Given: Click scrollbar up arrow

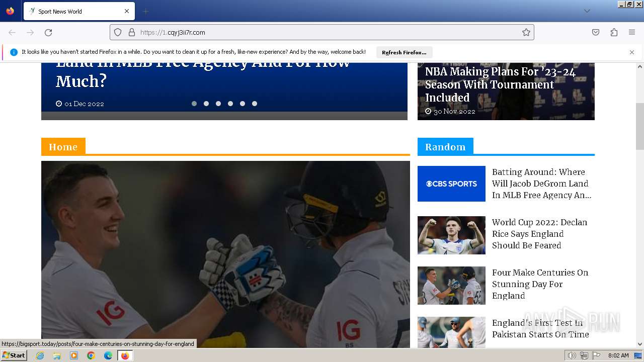Looking at the screenshot, I should click(640, 66).
